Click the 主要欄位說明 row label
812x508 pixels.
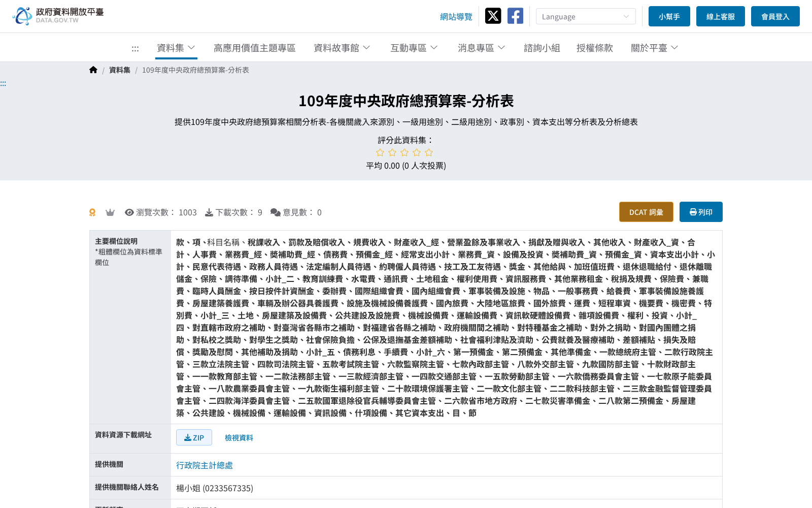click(x=116, y=241)
